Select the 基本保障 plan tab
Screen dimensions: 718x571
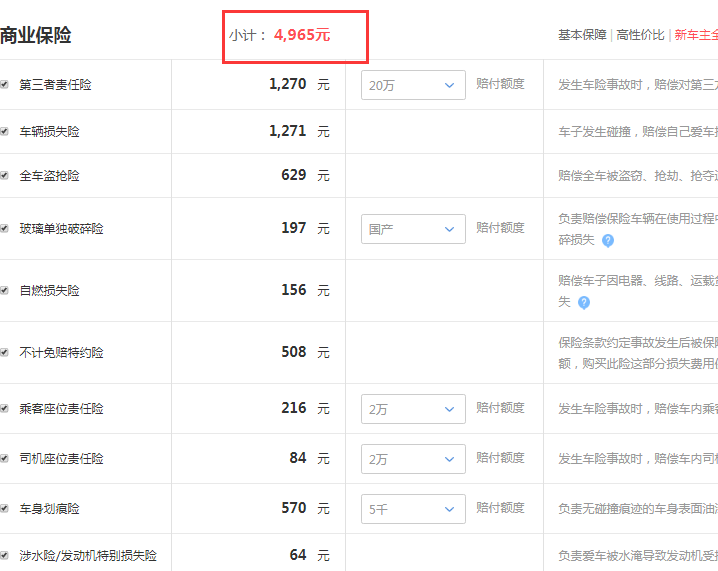(582, 35)
